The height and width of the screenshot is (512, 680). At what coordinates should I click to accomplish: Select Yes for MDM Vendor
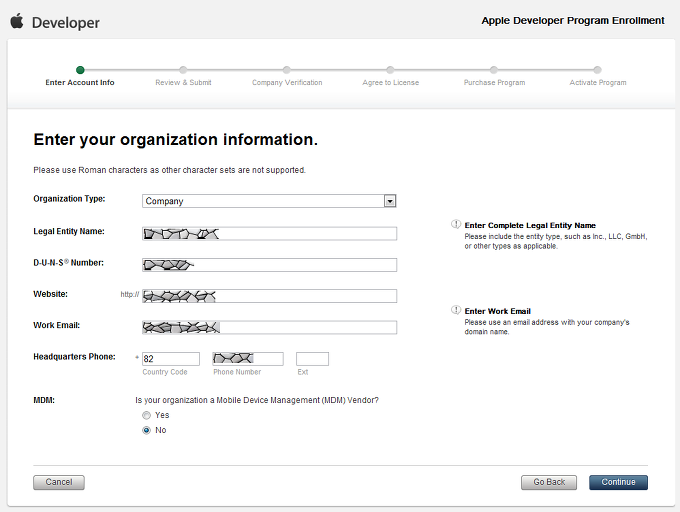[147, 415]
